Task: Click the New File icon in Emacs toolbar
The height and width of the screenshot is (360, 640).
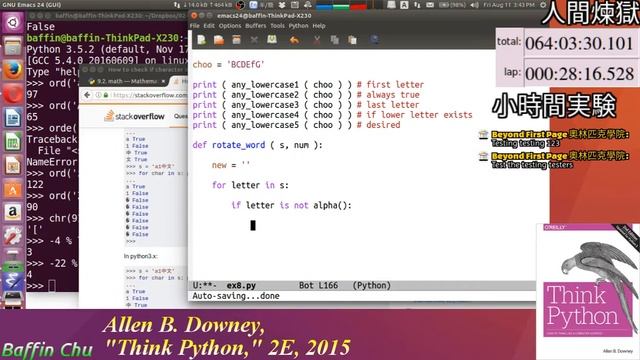Action: tap(202, 40)
